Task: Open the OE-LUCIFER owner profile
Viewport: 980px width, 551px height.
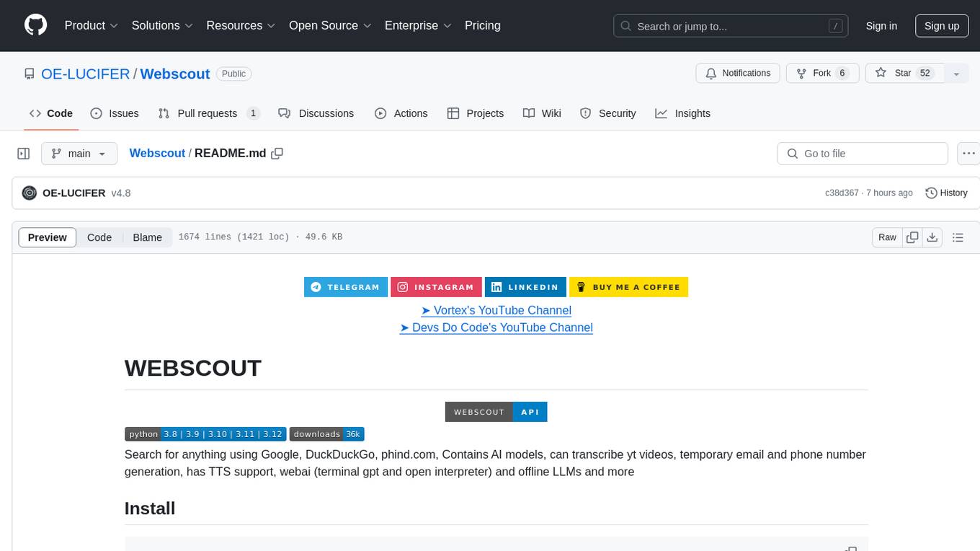Action: click(85, 74)
